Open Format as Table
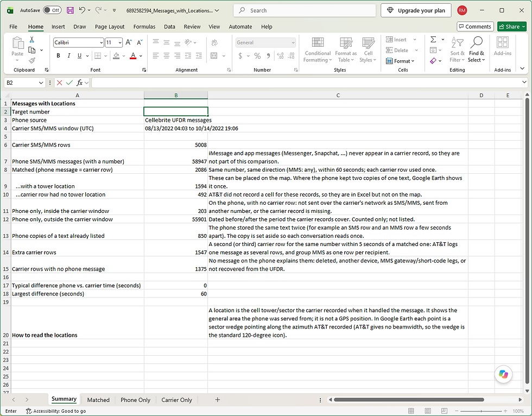Screen dimensions: 532x416 click(346, 50)
